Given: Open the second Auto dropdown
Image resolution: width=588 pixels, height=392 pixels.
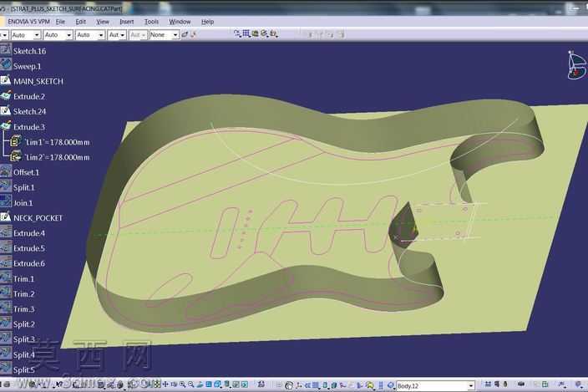Looking at the screenshot, I should tap(58, 35).
